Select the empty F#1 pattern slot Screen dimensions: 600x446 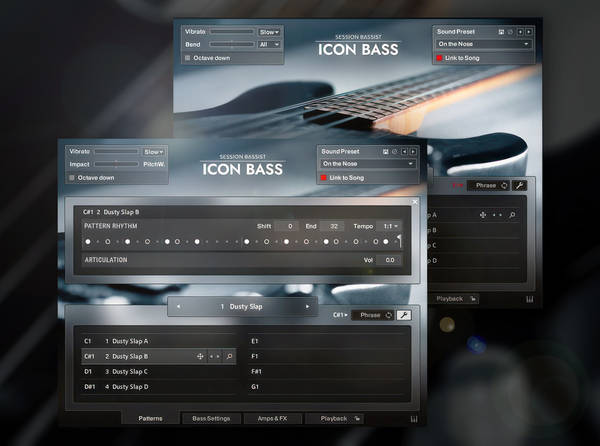(326, 372)
